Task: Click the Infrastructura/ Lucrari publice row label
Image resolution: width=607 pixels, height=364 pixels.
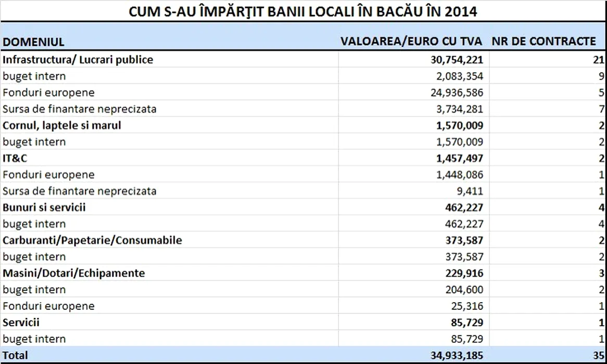Action: 78,60
